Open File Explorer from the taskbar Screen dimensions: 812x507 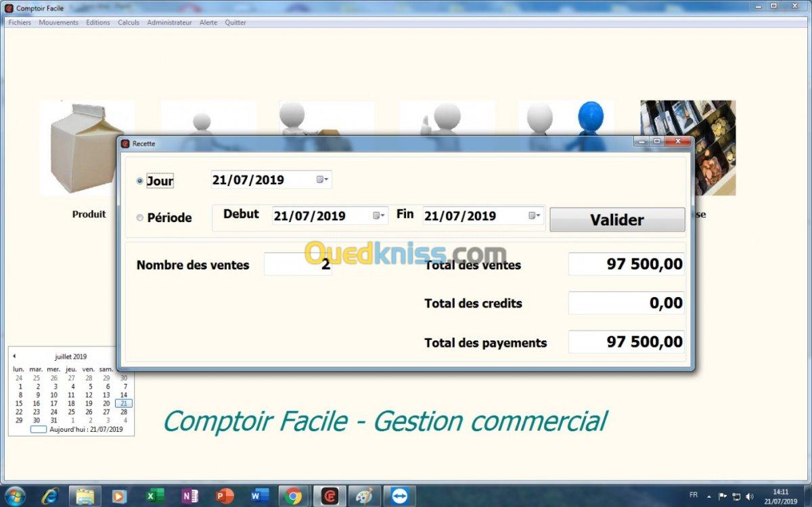pos(85,496)
